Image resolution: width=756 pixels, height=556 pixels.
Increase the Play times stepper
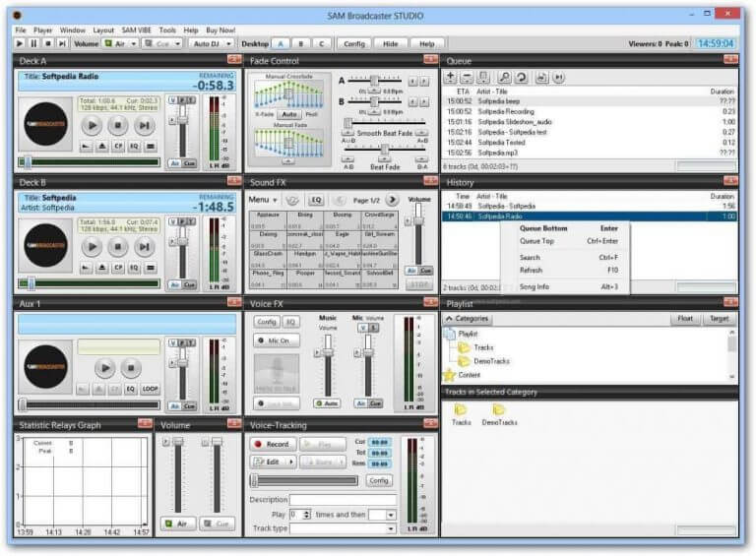[307, 512]
